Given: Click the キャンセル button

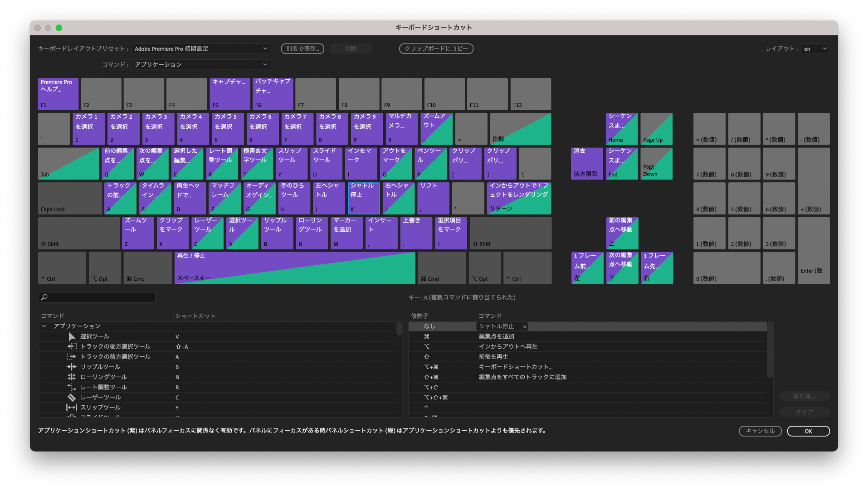Looking at the screenshot, I should click(760, 431).
